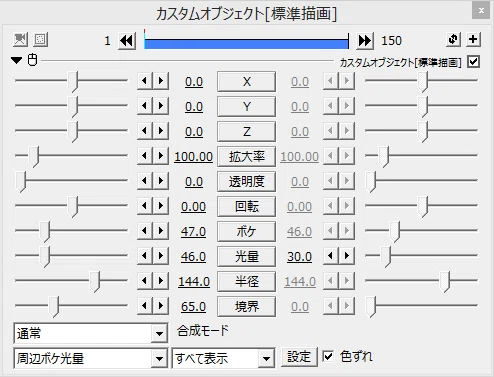
Task: Click the left 半径 slider handle
Action: 95,281
